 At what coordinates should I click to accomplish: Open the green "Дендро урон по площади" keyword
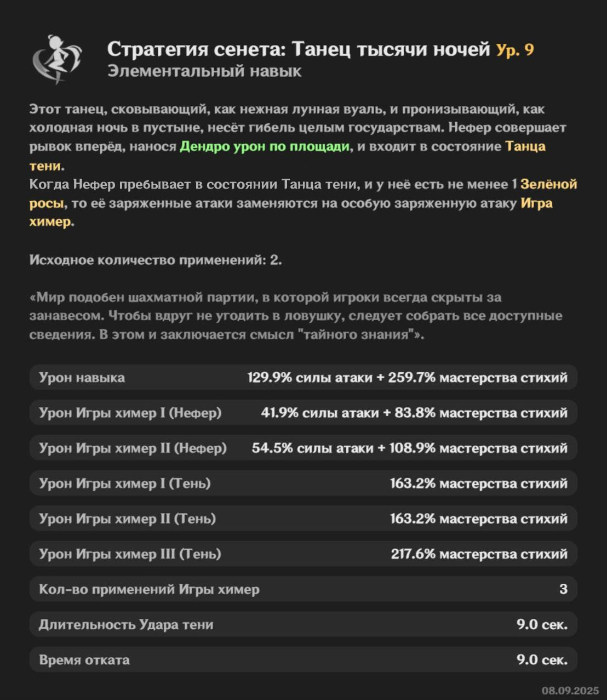265,146
